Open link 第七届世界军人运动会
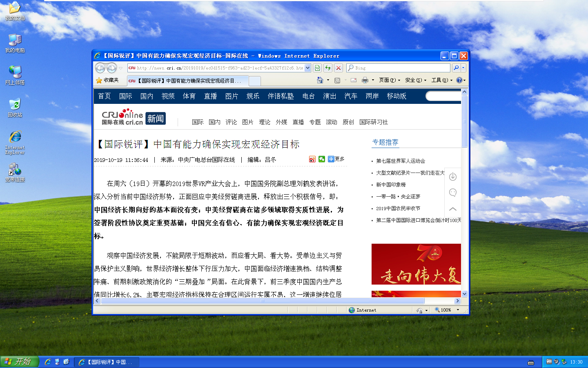The width and height of the screenshot is (588, 368). [x=401, y=161]
